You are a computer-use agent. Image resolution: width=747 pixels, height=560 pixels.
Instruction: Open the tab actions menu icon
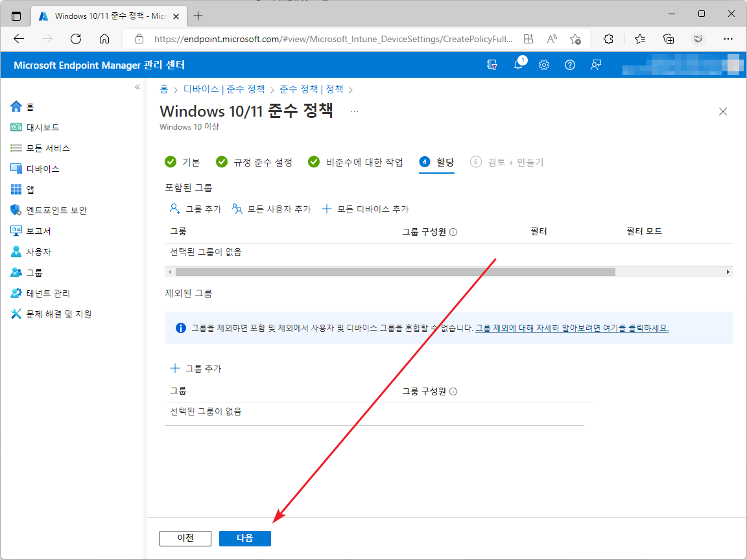coord(16,16)
